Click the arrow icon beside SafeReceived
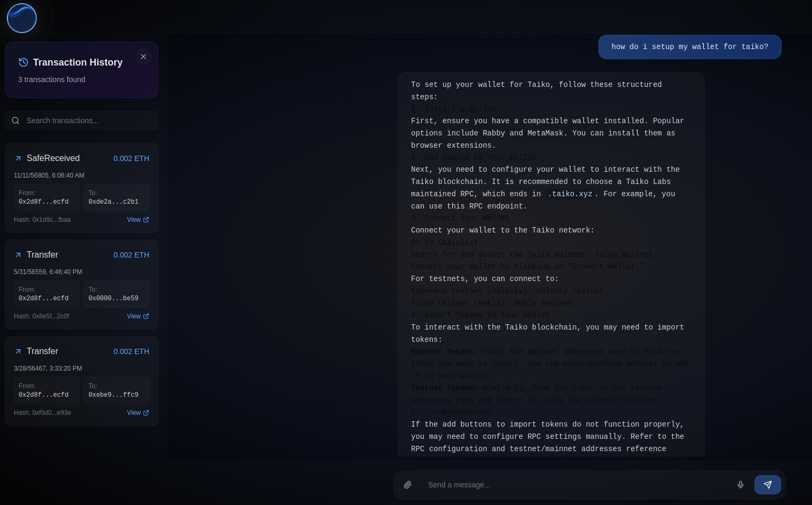The height and width of the screenshot is (505, 812). click(x=18, y=158)
